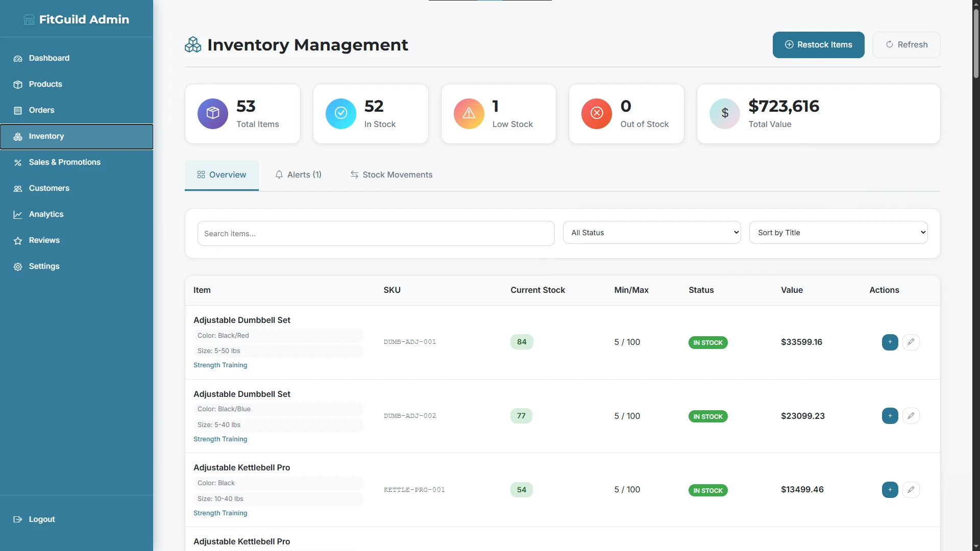Open Products from the sidebar menu

77,85
